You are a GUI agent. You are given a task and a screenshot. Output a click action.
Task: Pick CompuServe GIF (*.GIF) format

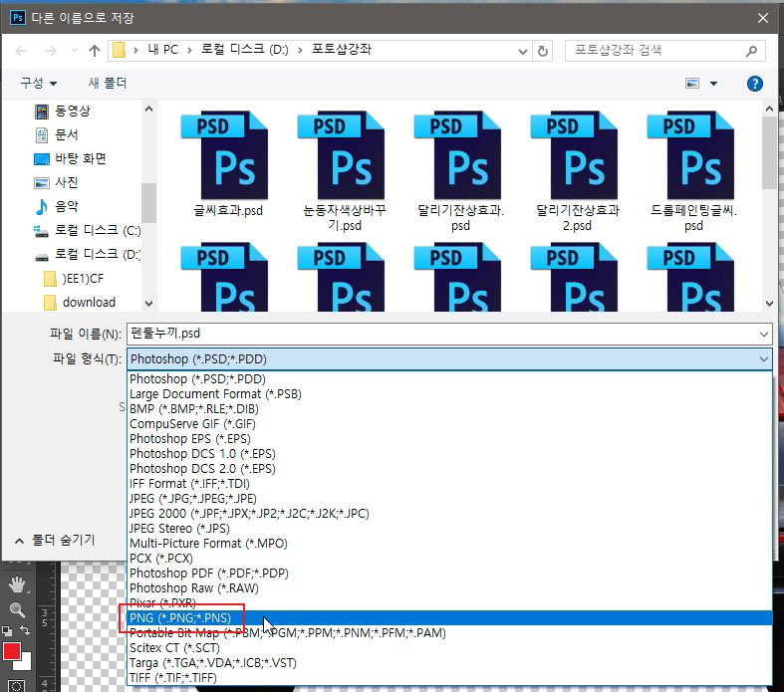pos(449,424)
